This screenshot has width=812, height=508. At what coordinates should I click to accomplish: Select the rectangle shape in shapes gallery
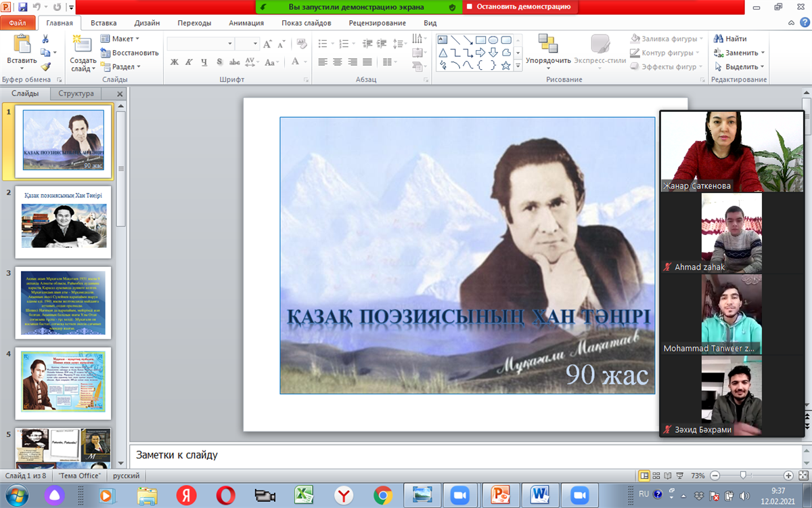click(480, 40)
